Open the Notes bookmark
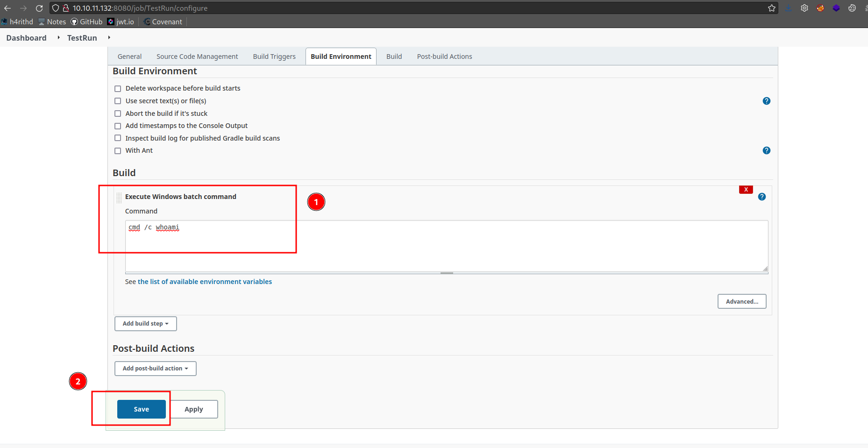 [52, 21]
